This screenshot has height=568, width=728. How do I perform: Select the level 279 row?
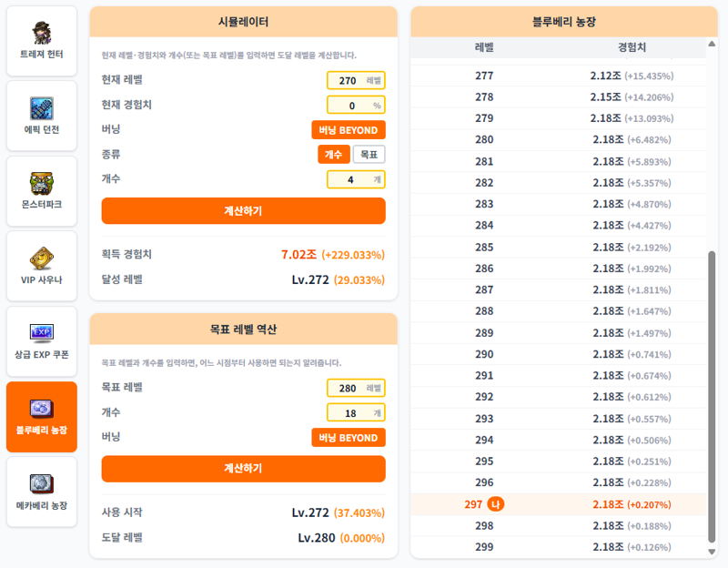click(558, 118)
